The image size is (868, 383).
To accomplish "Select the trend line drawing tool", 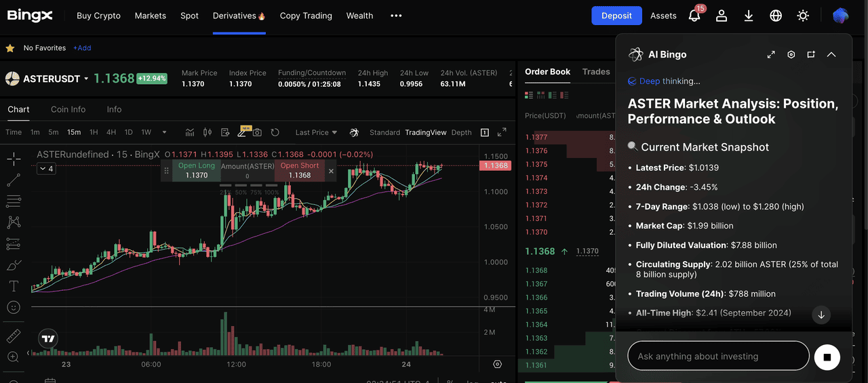I will tap(14, 180).
